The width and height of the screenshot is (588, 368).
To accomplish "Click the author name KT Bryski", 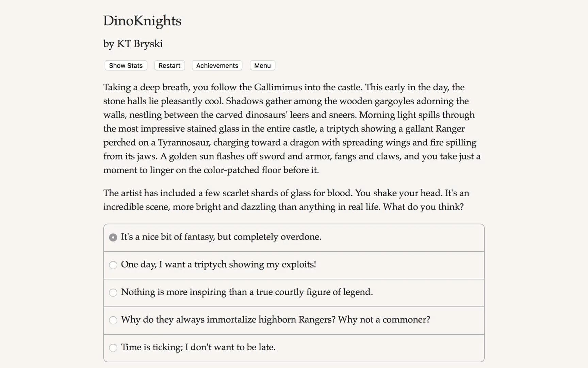I will 133,44.
